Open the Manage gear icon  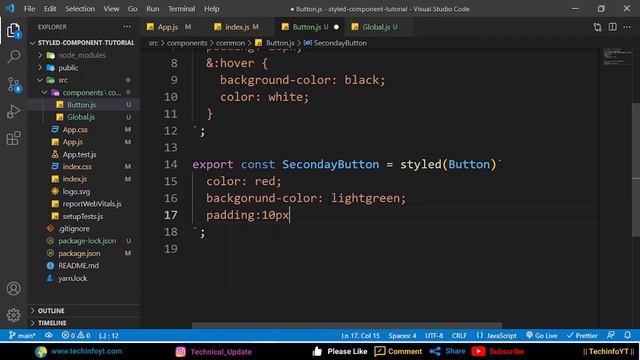(13, 315)
